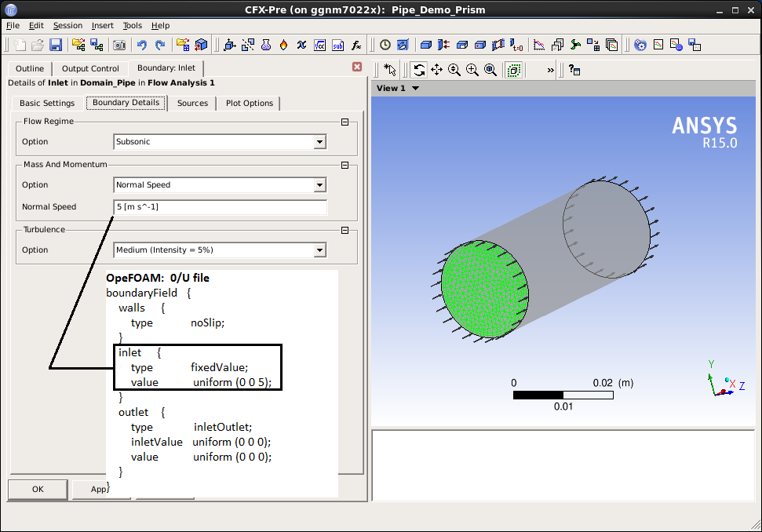Image resolution: width=762 pixels, height=532 pixels.
Task: Click the green fan Transient Blade Row icon
Action: 575,46
